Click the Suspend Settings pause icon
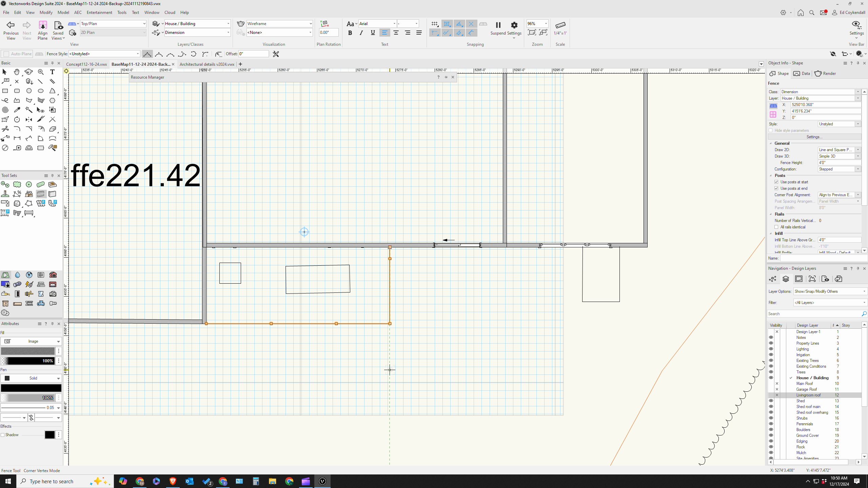 coord(498,25)
